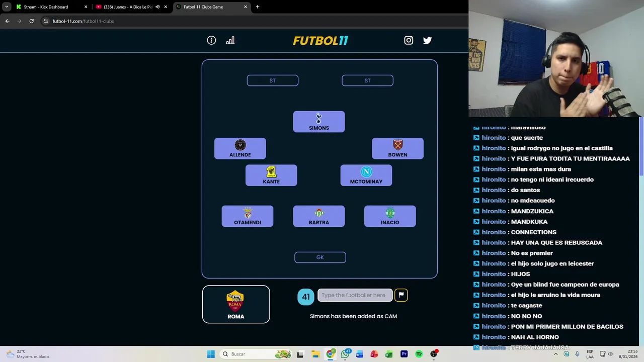The height and width of the screenshot is (362, 644).
Task: Click chat message 'do santos'
Action: tap(525, 190)
